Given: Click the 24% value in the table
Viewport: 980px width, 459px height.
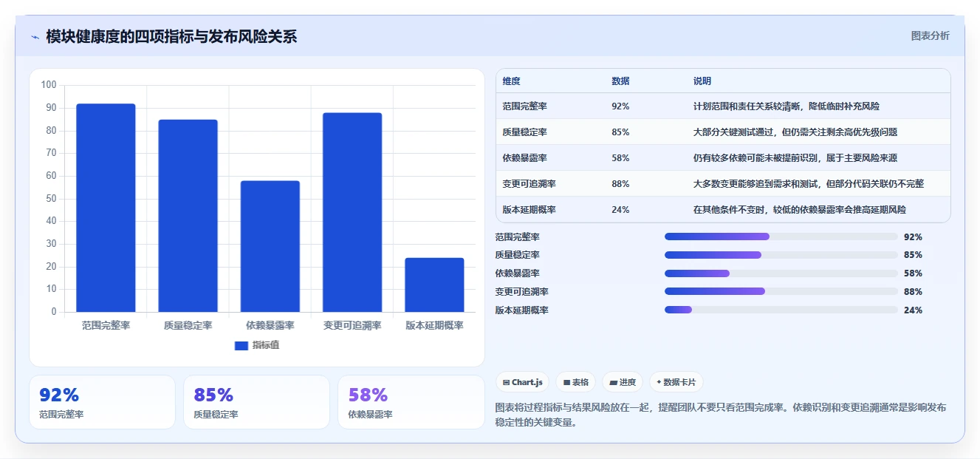Looking at the screenshot, I should tap(620, 210).
